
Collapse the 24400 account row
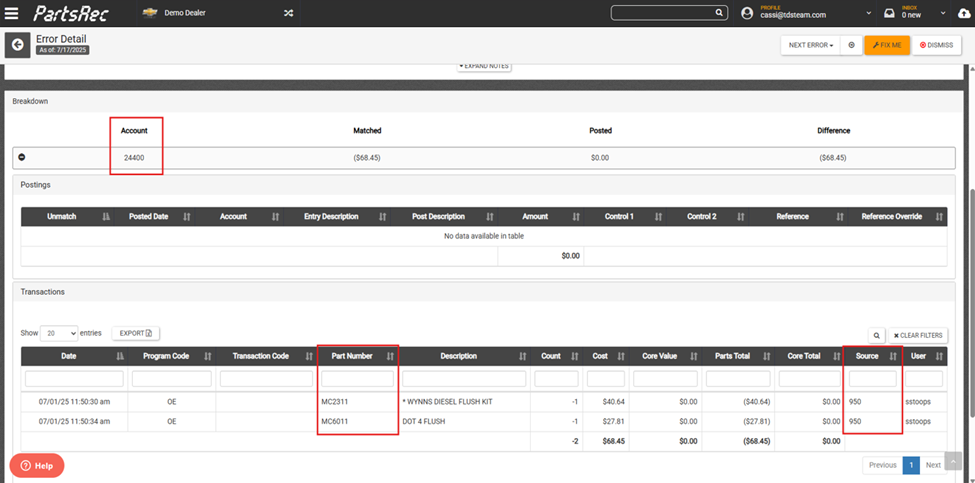tap(22, 158)
